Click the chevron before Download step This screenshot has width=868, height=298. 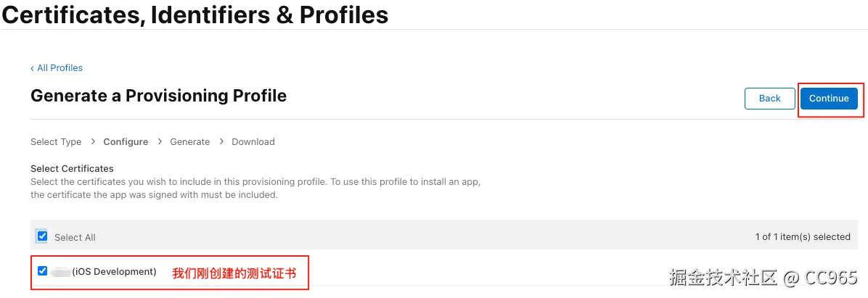pyautogui.click(x=221, y=141)
